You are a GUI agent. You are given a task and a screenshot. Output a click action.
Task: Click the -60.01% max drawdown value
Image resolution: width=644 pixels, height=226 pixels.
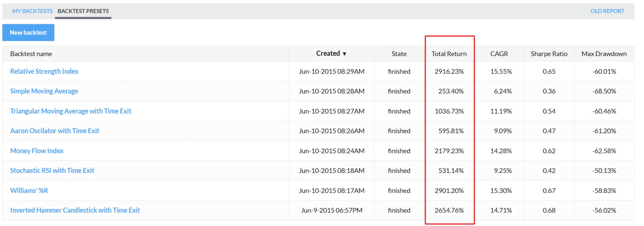coord(604,72)
